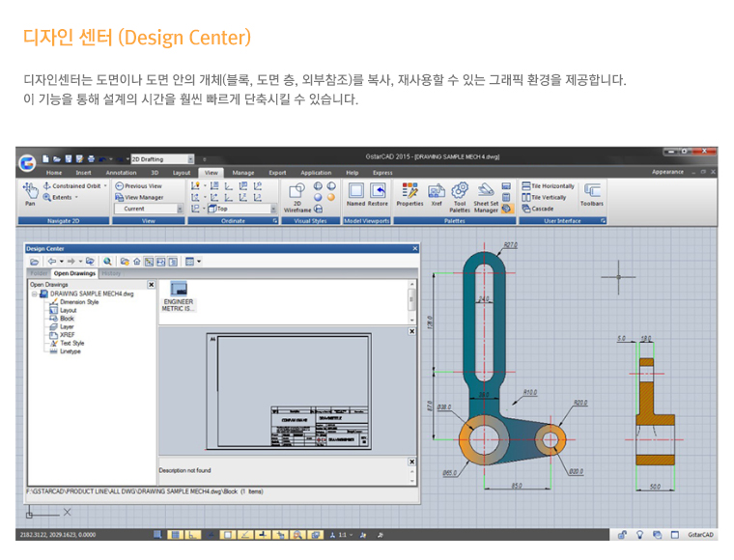
Task: Toggle Tree View in Design Center toolbar
Action: (149, 261)
